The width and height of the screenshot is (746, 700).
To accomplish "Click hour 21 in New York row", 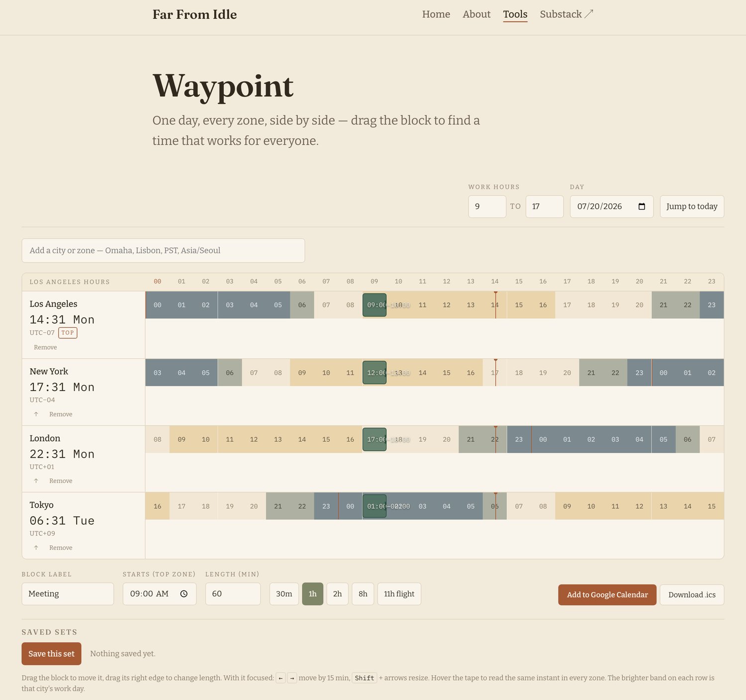I will pos(591,373).
